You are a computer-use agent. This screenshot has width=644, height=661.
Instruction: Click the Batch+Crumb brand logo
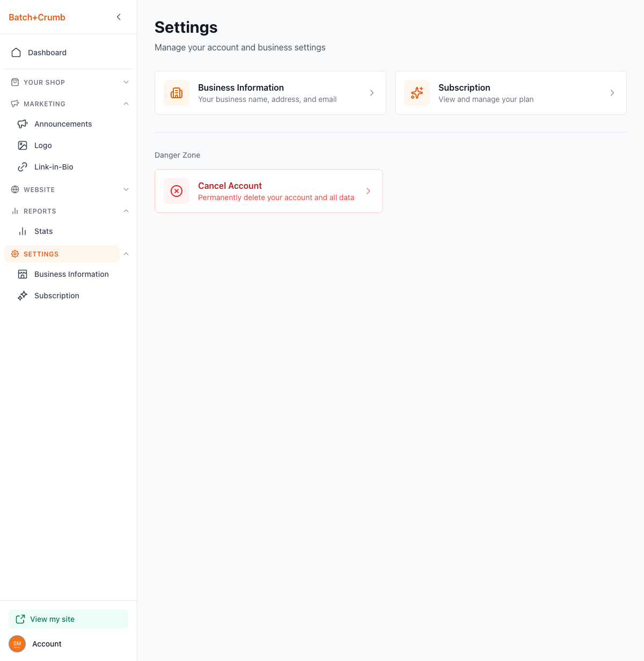[x=37, y=17]
